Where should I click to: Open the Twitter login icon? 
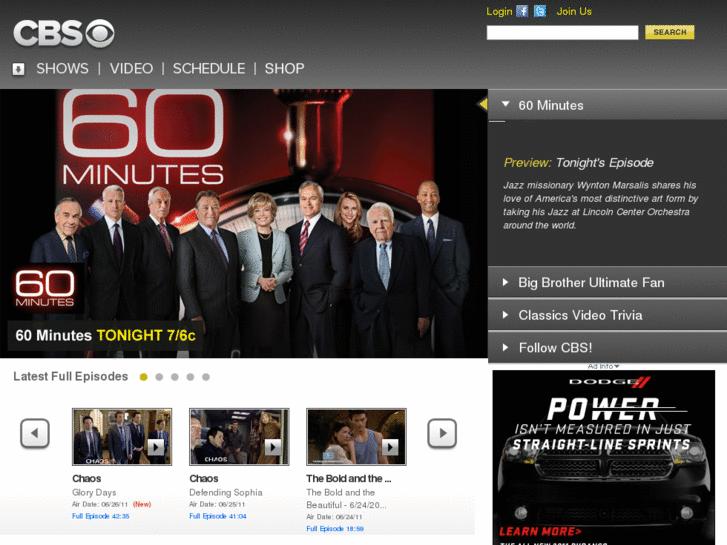(x=540, y=11)
